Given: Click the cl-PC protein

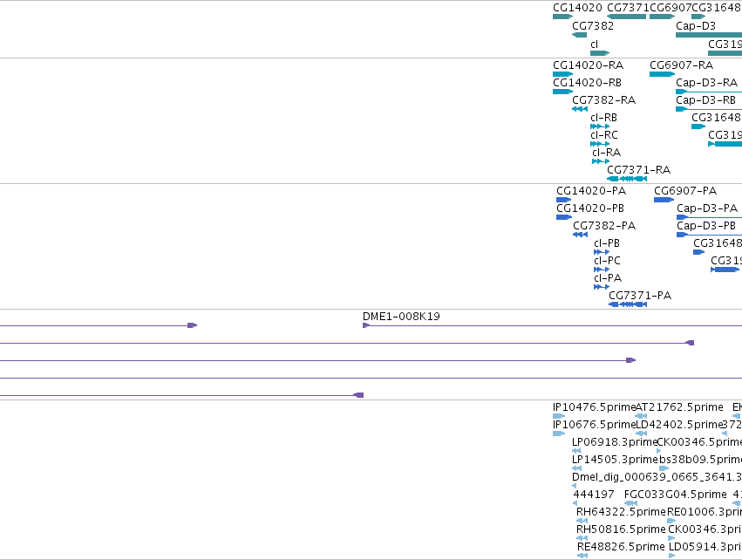Looking at the screenshot, I should click(x=602, y=270).
